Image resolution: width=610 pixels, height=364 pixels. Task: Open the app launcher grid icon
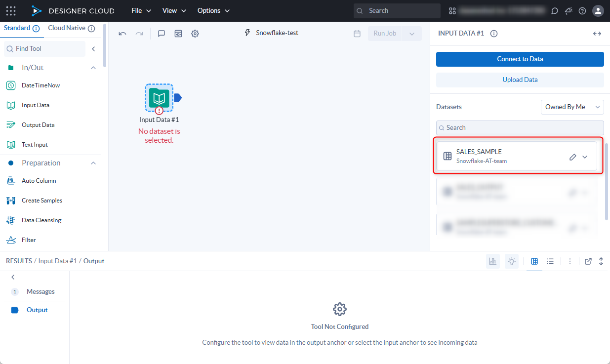coord(11,10)
